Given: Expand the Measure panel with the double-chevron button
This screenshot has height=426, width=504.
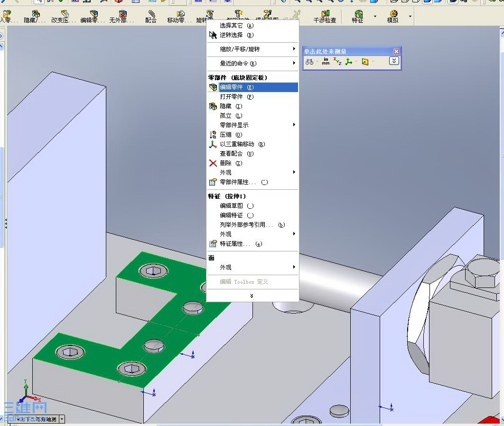Looking at the screenshot, I should tap(394, 61).
